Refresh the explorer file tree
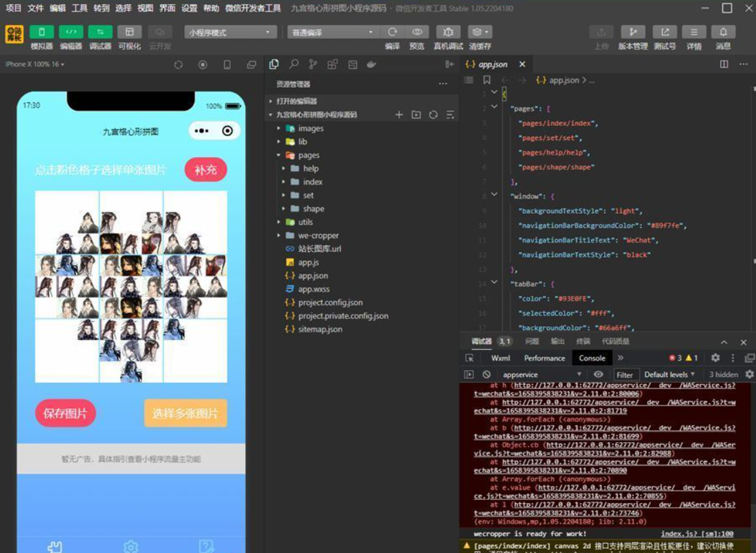The height and width of the screenshot is (553, 756). coord(433,114)
